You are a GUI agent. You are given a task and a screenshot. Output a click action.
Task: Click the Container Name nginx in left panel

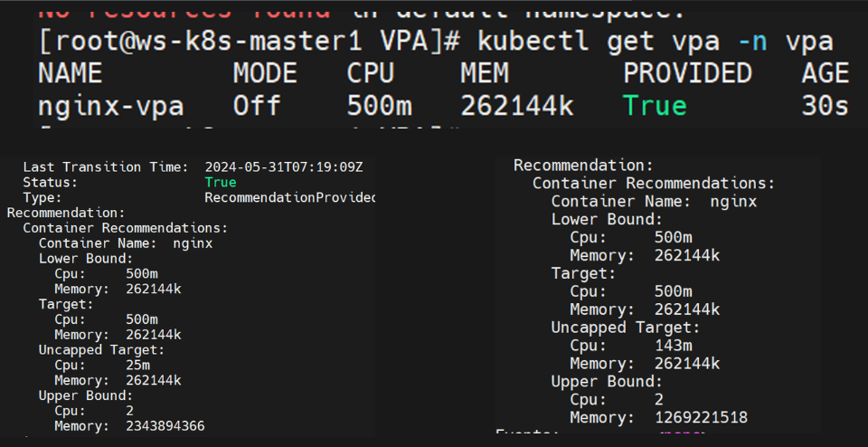pos(126,243)
